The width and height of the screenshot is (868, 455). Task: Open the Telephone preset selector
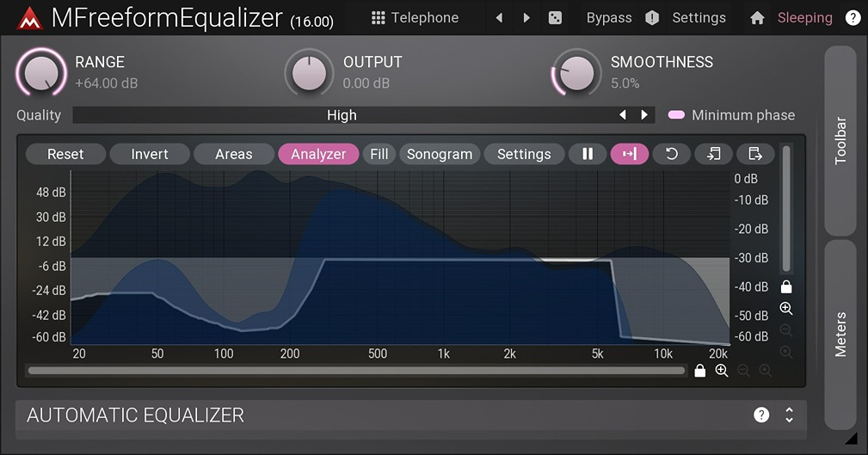pos(425,18)
